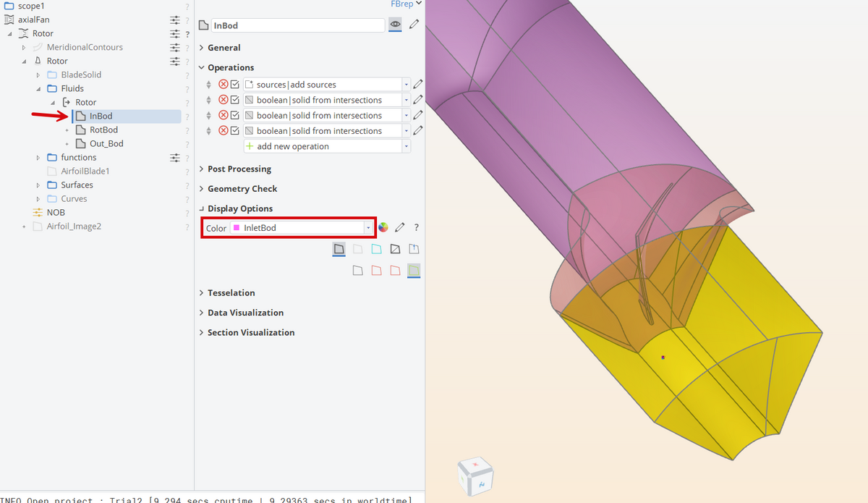Click the pencil icon beside InBod name
This screenshot has width=868, height=503.
click(414, 25)
